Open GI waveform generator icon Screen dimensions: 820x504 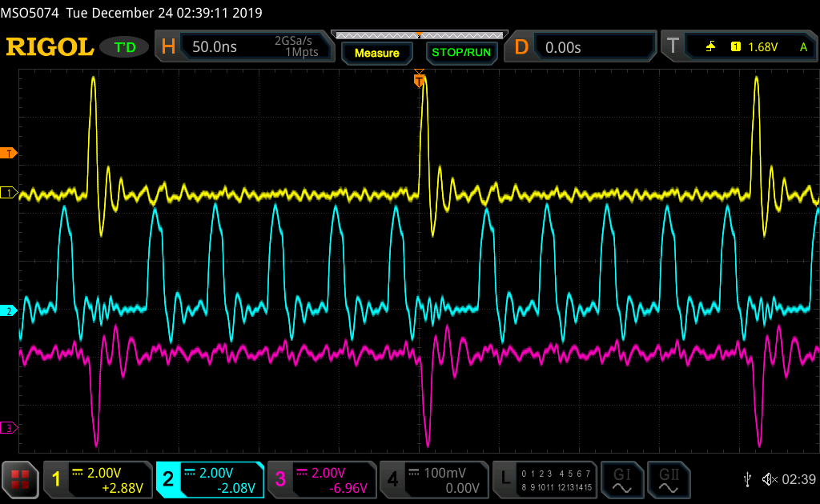click(621, 480)
